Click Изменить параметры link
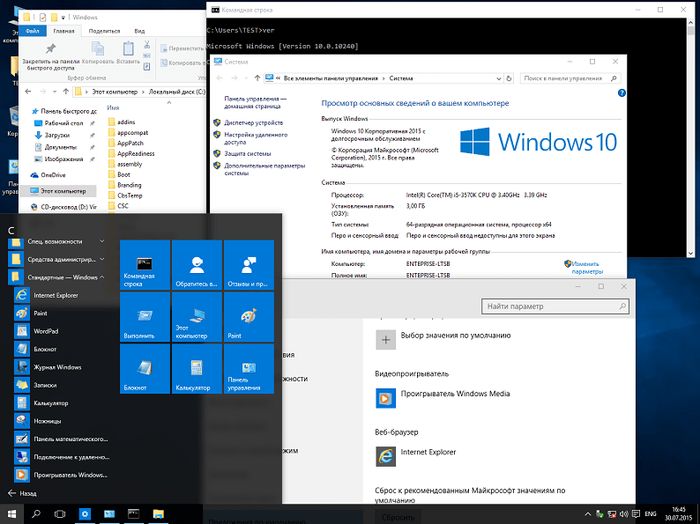The height and width of the screenshot is (524, 700). (585, 267)
